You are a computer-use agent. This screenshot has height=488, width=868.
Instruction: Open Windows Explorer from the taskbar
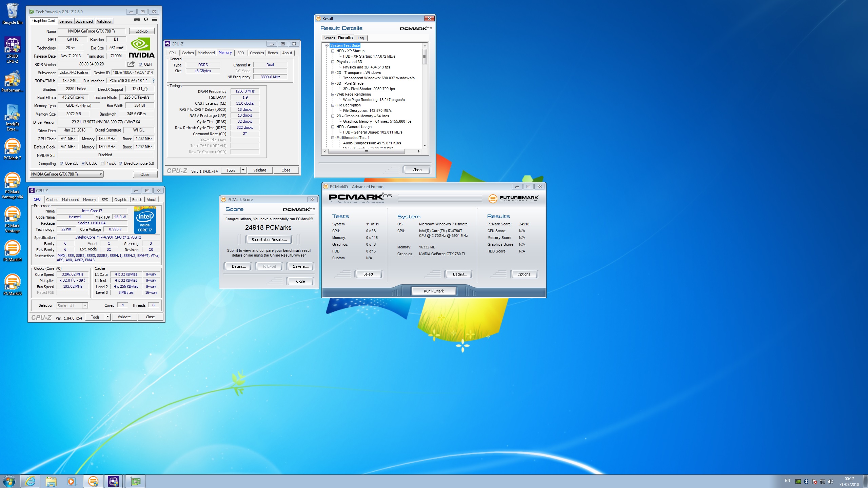click(x=51, y=481)
